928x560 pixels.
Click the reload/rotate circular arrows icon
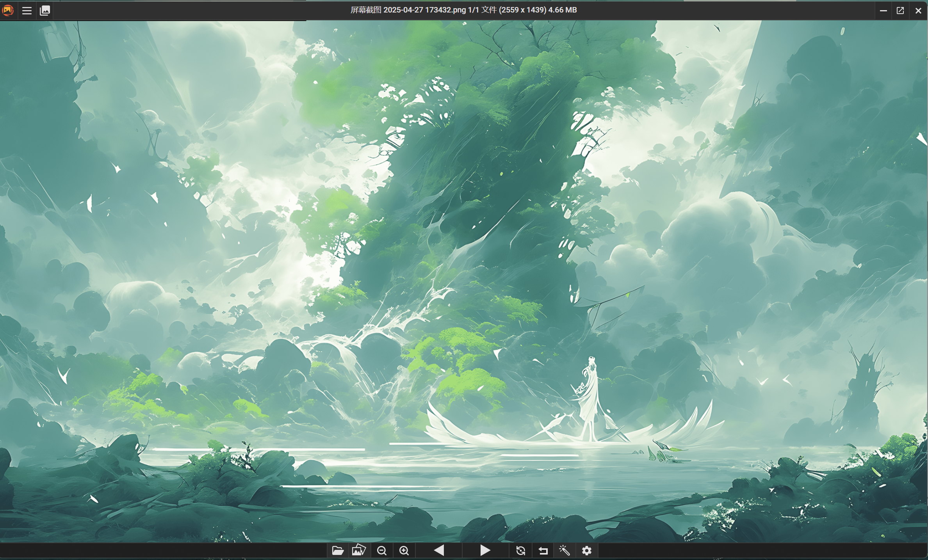pyautogui.click(x=520, y=551)
